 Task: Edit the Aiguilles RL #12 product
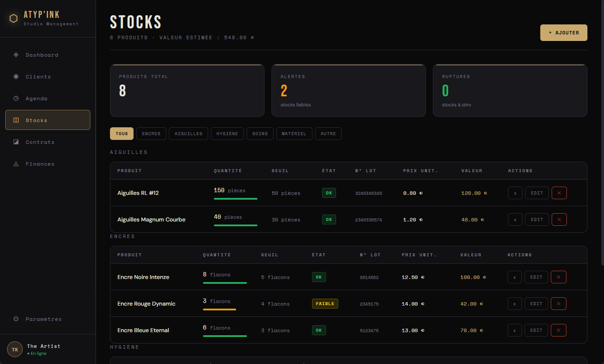(537, 193)
